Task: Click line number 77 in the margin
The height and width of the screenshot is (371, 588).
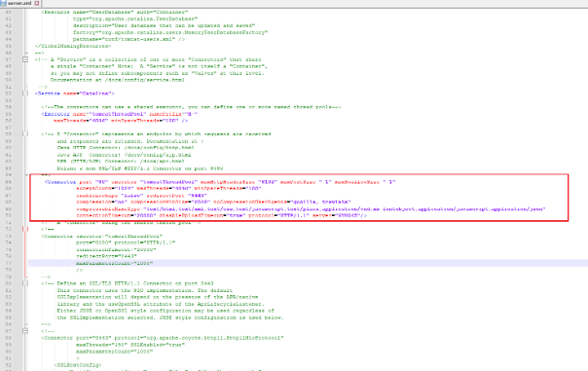Action: [9, 263]
